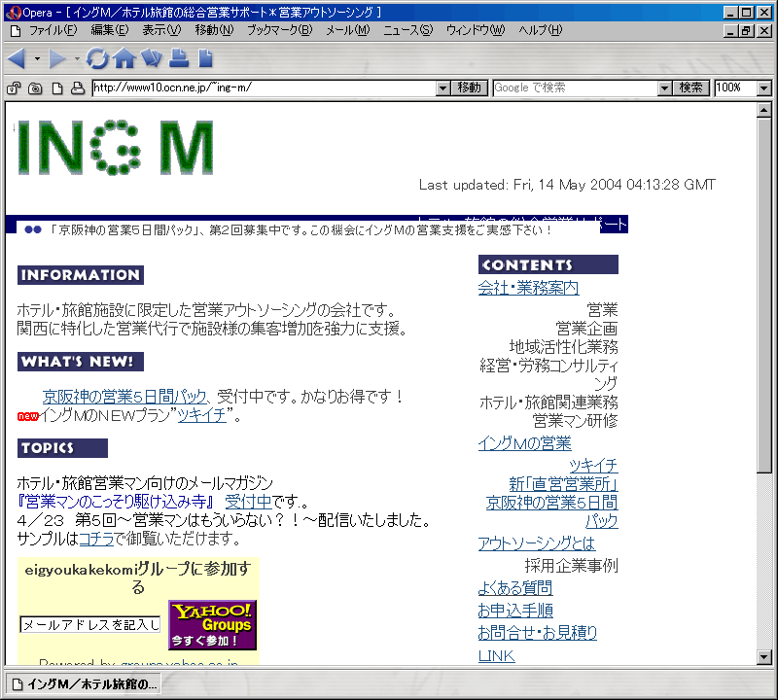Open the LINK page link
This screenshot has width=778, height=700.
(x=497, y=656)
